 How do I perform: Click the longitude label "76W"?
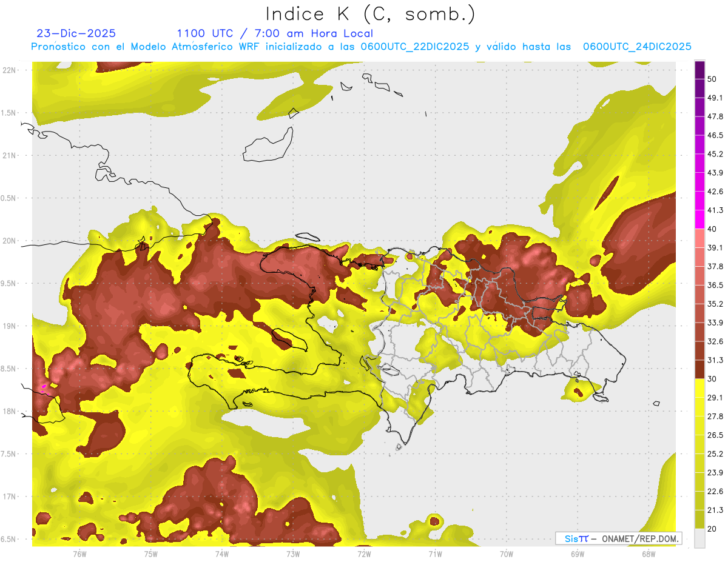point(79,554)
